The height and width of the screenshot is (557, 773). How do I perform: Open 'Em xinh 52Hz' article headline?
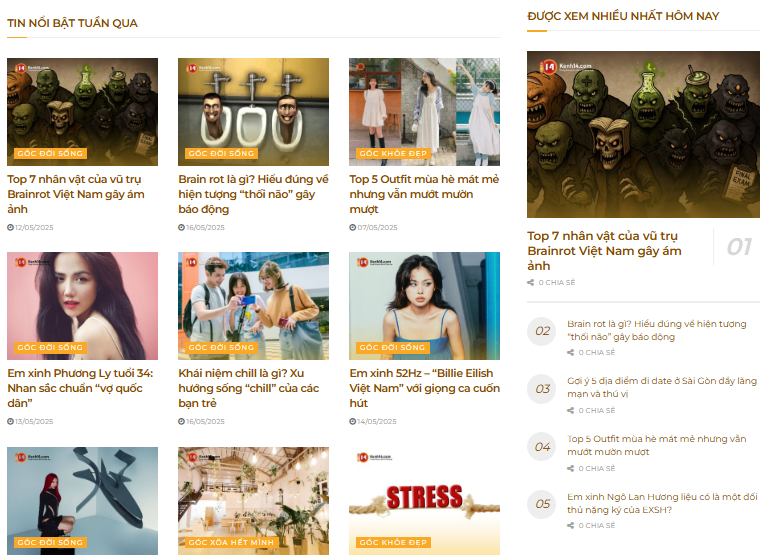[x=424, y=388]
